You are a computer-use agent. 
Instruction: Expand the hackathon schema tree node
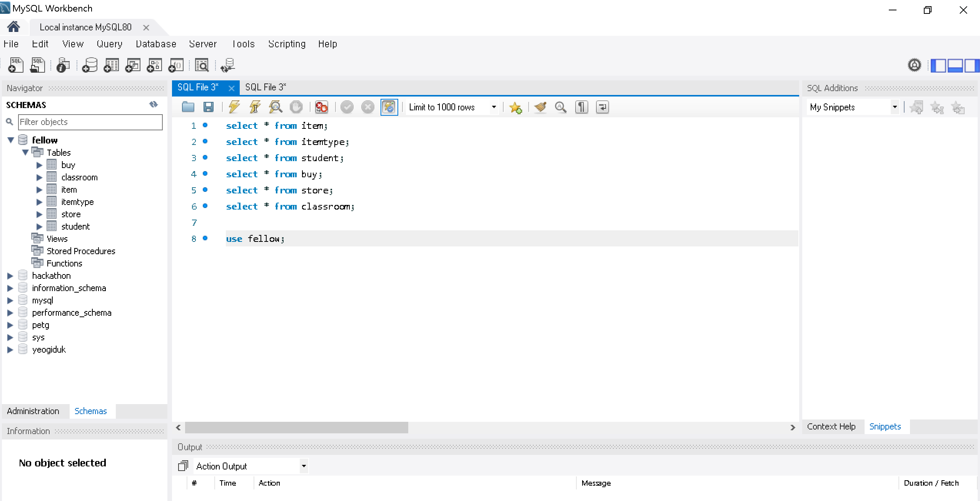click(10, 276)
